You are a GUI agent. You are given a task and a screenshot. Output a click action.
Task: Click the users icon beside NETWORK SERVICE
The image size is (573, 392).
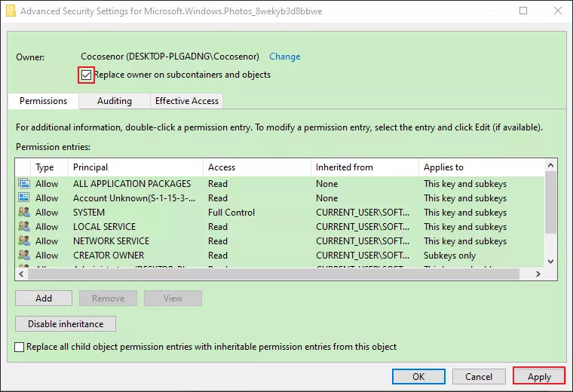pyautogui.click(x=24, y=240)
